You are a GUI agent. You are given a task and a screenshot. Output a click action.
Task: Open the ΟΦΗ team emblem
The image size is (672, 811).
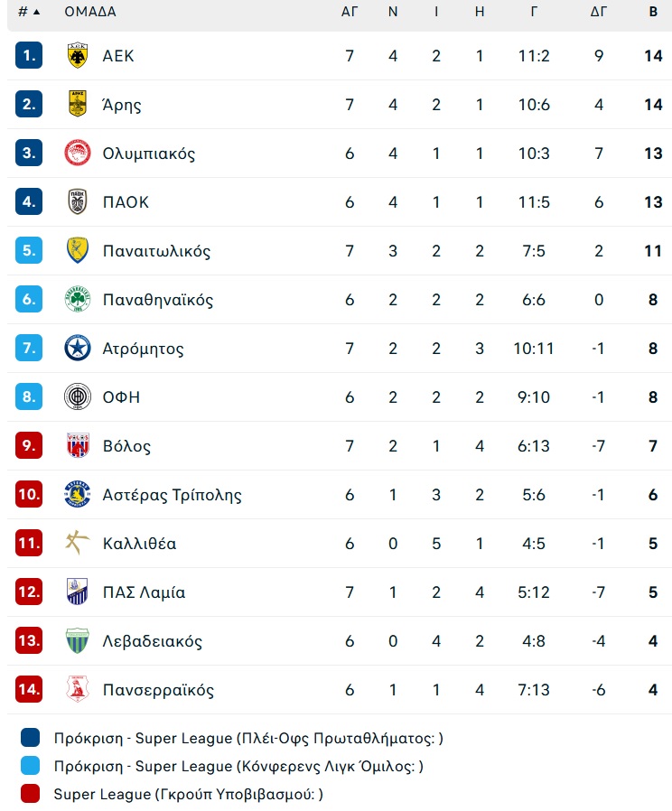[x=78, y=396]
